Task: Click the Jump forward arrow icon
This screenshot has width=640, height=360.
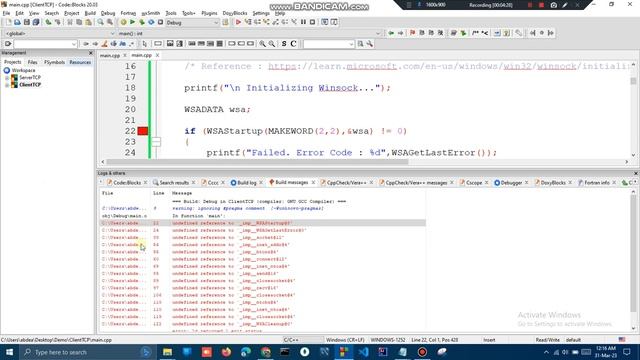Action: pos(400,33)
